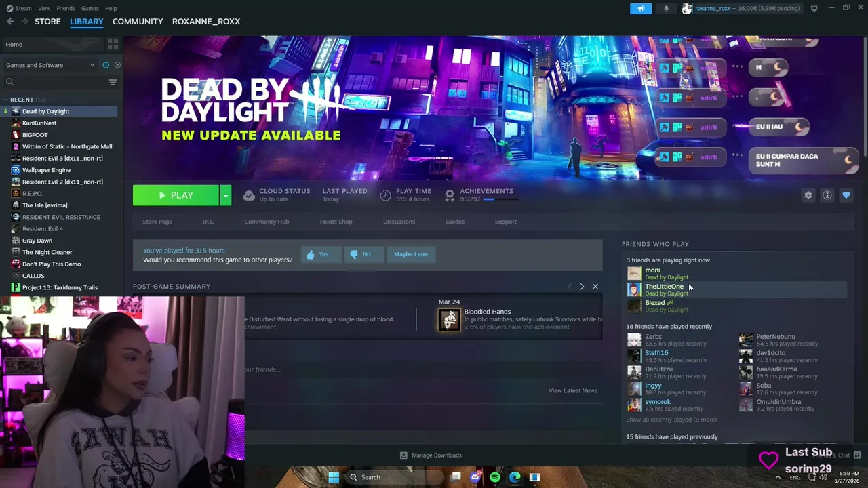Switch library to grid collections view
The width and height of the screenshot is (868, 488).
[113, 44]
